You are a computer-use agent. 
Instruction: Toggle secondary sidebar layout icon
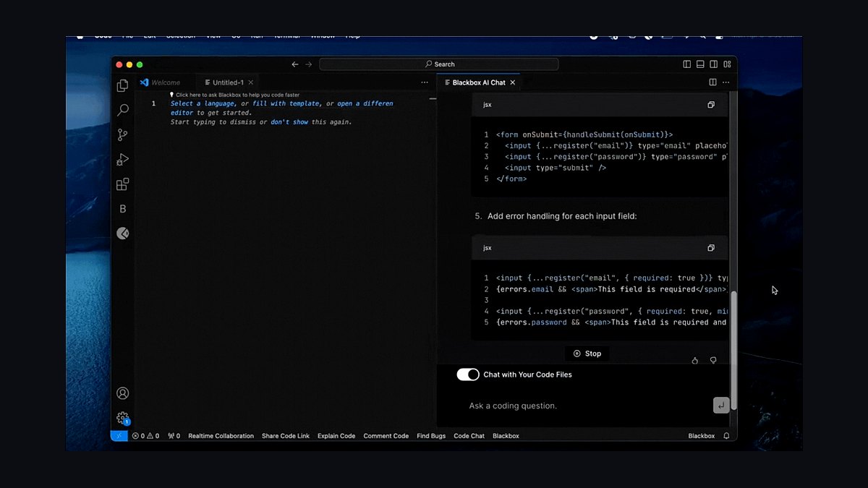click(714, 64)
